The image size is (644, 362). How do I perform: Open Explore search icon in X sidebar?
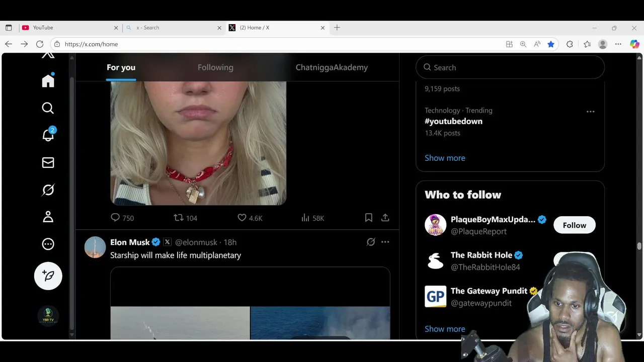(48, 108)
